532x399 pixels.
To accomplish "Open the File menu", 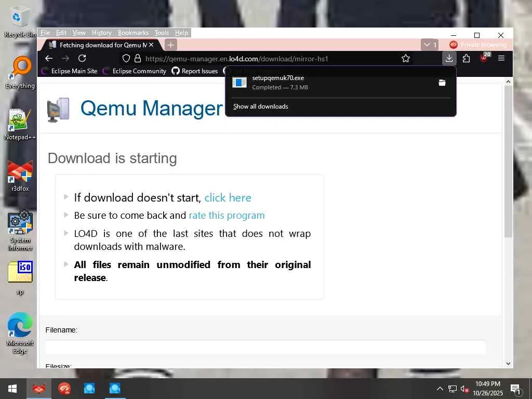I will tap(45, 33).
